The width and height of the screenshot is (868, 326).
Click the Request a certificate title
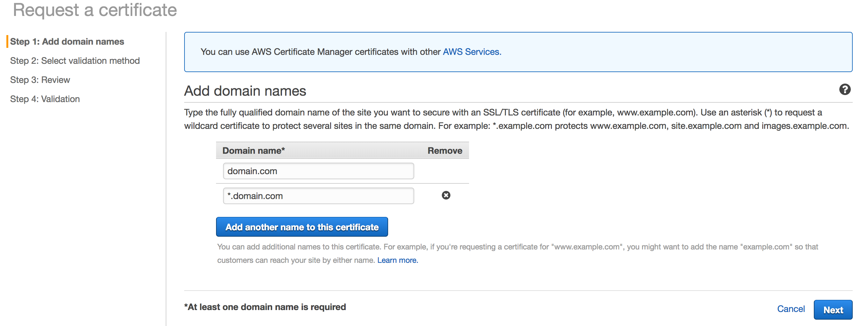tap(95, 10)
